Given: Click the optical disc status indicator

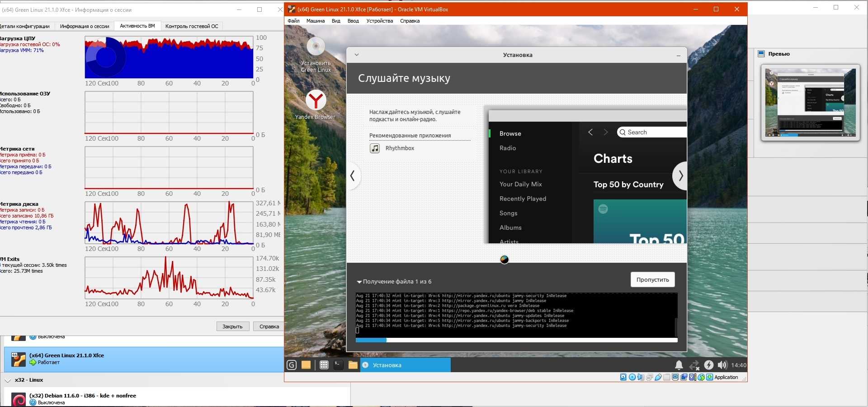Looking at the screenshot, I should [632, 377].
